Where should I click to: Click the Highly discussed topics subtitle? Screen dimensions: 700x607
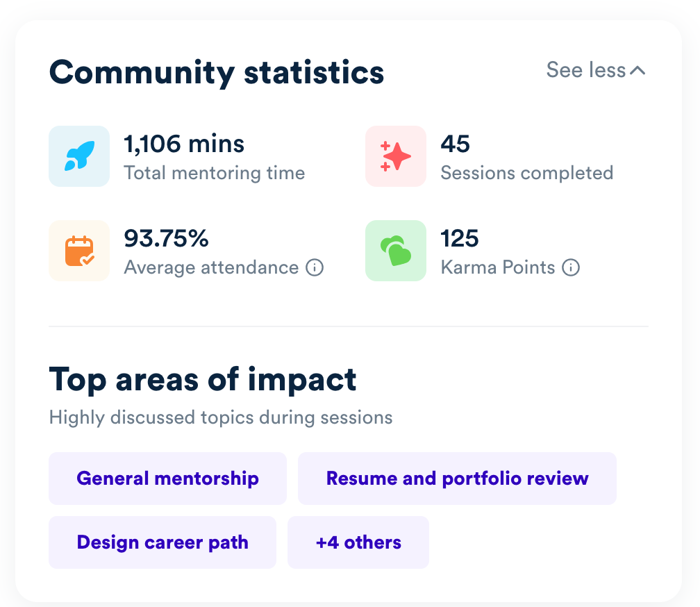(221, 418)
